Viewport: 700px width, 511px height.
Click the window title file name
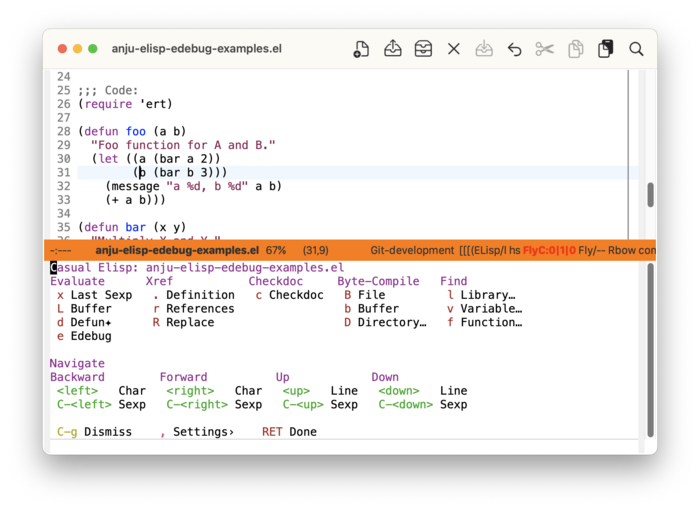pyautogui.click(x=196, y=49)
